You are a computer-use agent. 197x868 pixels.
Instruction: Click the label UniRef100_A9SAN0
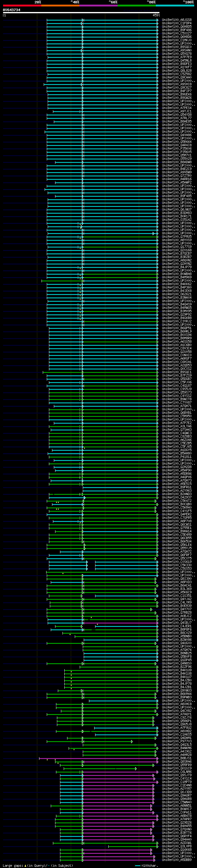(177, 50)
